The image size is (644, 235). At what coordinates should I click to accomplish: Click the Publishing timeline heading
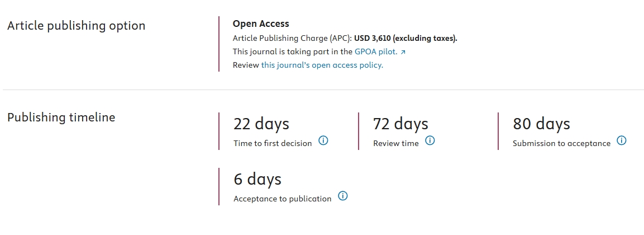pos(61,117)
